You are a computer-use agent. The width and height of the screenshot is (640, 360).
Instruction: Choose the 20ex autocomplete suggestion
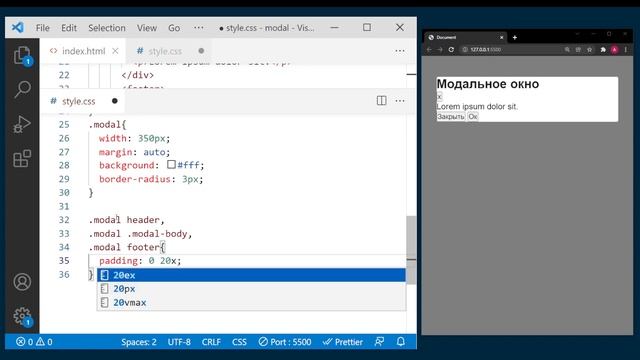[x=251, y=275]
